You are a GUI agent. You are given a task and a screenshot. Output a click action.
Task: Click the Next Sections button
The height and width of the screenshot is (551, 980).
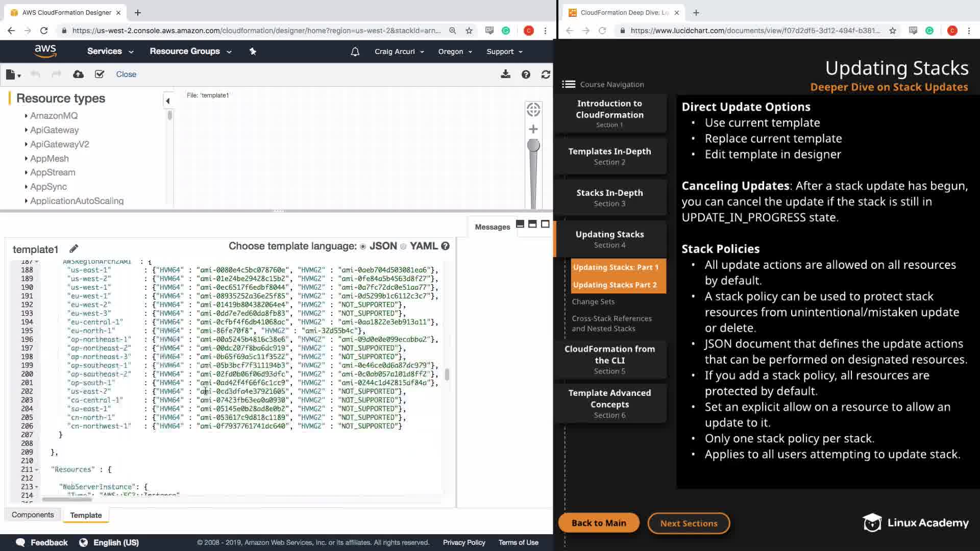(x=689, y=523)
